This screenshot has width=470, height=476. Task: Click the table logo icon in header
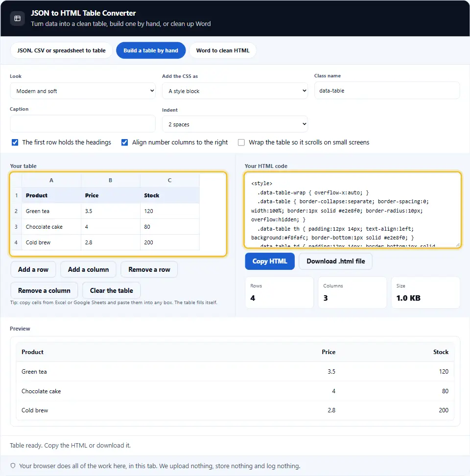(x=17, y=19)
